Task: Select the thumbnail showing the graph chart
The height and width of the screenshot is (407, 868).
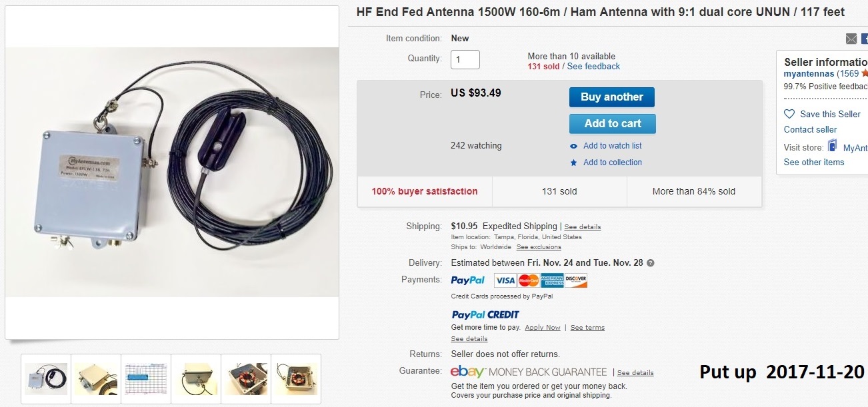Action: pos(146,378)
